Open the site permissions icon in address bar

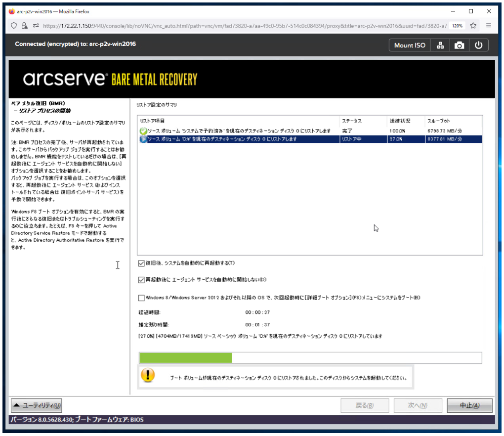(x=36, y=26)
